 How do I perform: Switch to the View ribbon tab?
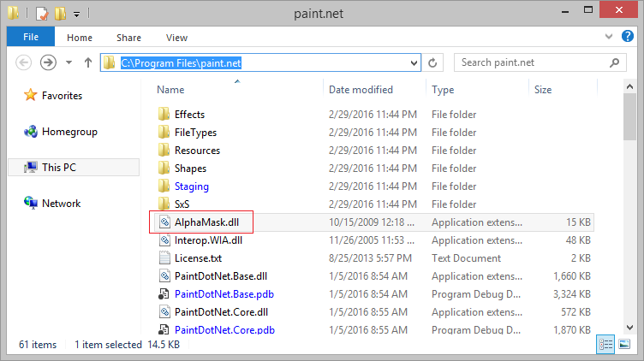click(x=176, y=38)
